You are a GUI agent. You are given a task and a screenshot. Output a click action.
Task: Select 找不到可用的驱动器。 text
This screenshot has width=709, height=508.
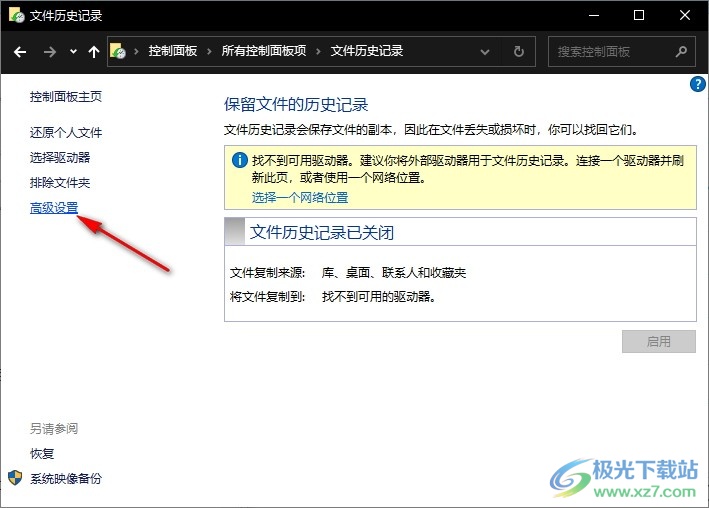pos(379,297)
